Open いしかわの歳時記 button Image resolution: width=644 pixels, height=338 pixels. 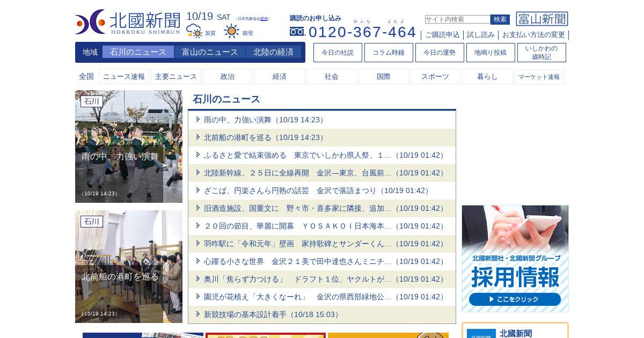tap(541, 53)
